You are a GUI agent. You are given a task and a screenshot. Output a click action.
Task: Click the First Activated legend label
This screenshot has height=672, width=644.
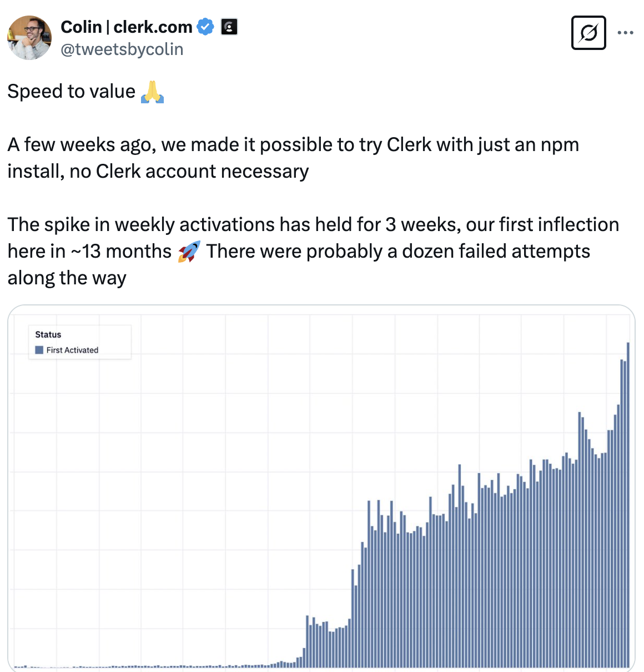(x=72, y=350)
